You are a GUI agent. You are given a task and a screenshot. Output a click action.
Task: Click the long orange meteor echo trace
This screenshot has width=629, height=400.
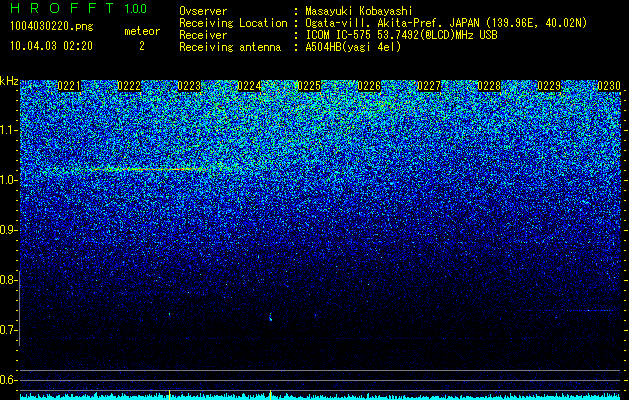pyautogui.click(x=148, y=170)
